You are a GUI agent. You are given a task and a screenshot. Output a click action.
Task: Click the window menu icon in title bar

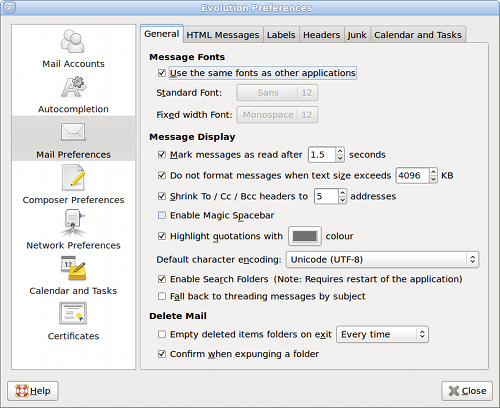tap(10, 7)
